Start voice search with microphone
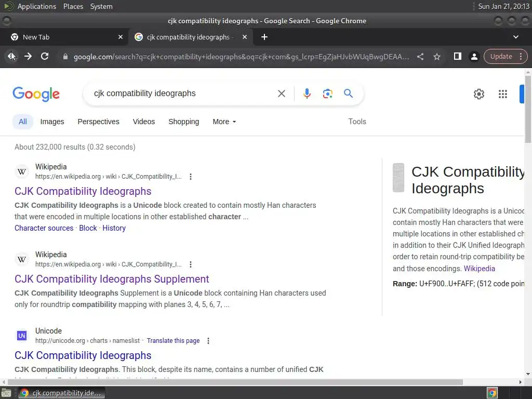 pos(307,94)
